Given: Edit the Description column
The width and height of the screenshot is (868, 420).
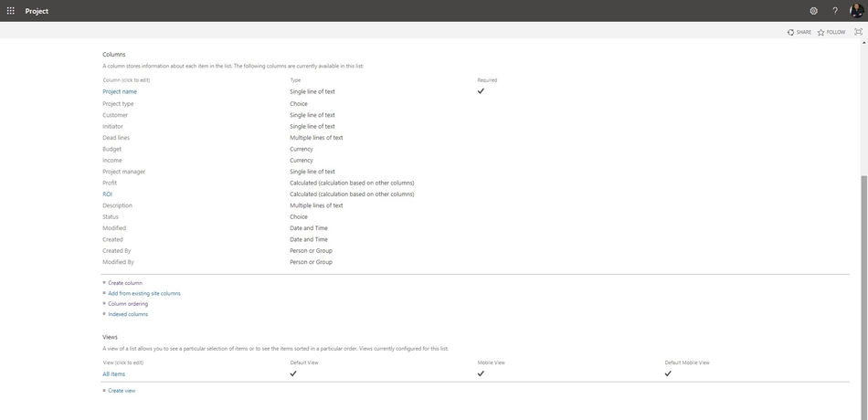Looking at the screenshot, I should pyautogui.click(x=117, y=205).
